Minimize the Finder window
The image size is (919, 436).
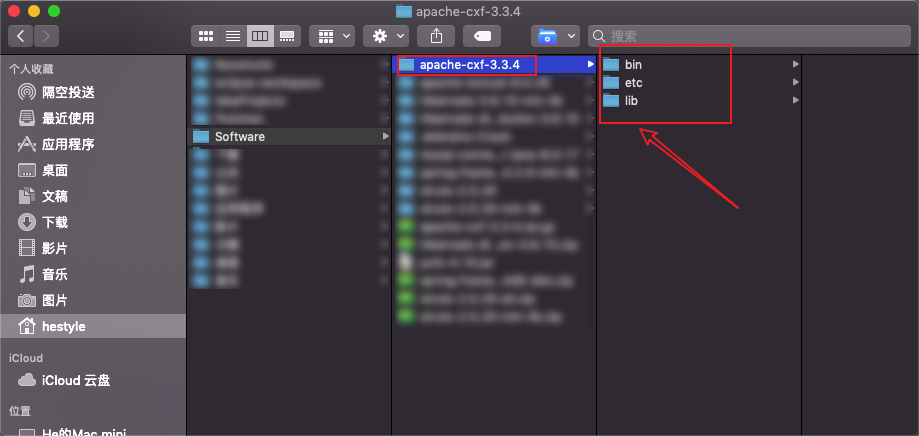[x=34, y=11]
